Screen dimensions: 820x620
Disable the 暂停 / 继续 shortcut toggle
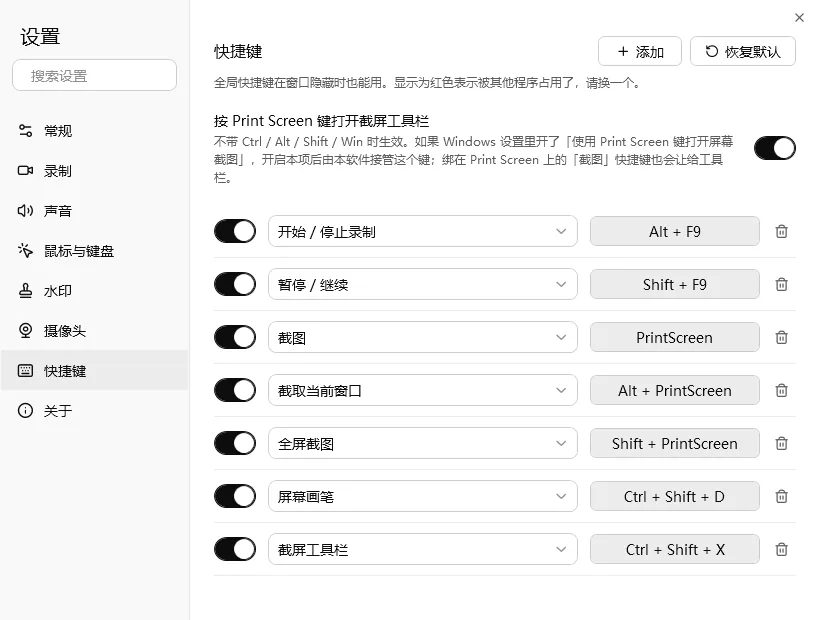click(235, 284)
